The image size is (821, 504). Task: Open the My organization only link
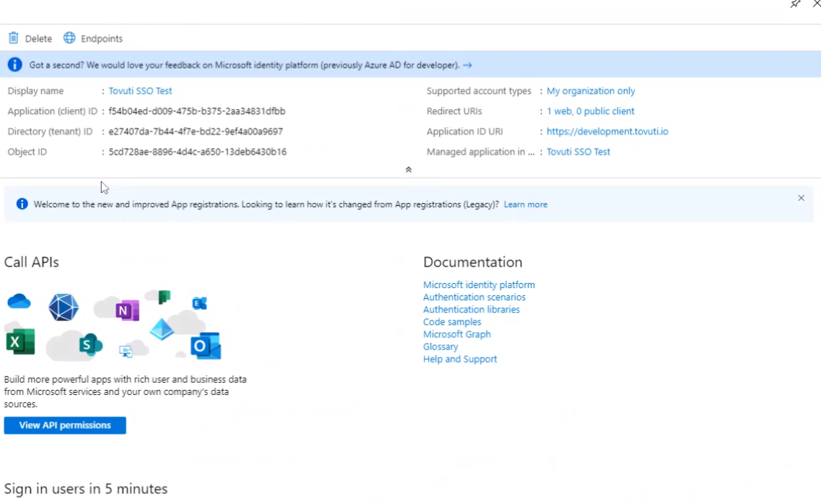click(591, 91)
